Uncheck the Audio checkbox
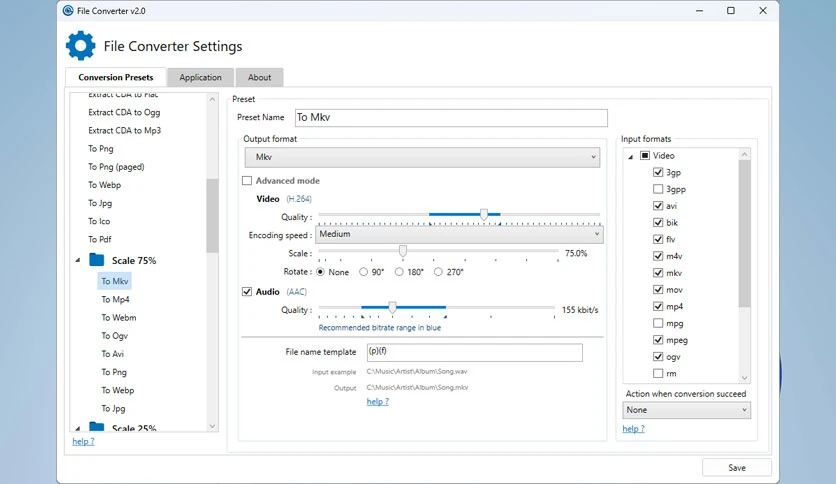Image resolution: width=836 pixels, height=484 pixels. 247,292
